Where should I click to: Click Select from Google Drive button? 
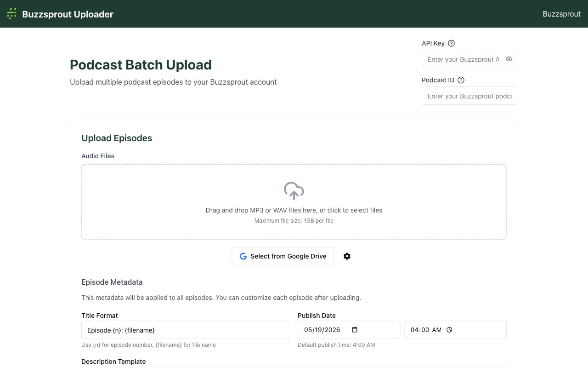coord(283,256)
